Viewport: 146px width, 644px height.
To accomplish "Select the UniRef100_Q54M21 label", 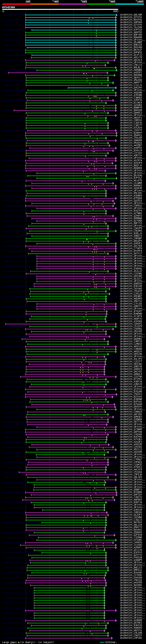I will 131,135.
